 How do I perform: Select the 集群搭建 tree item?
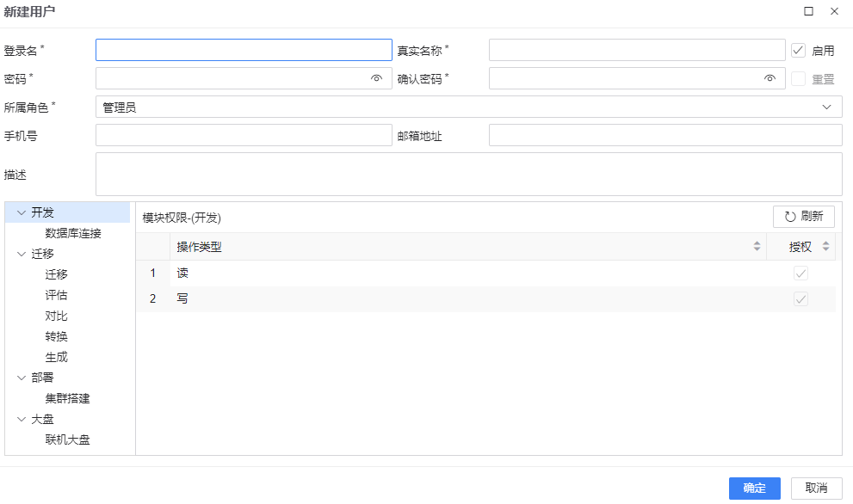67,398
